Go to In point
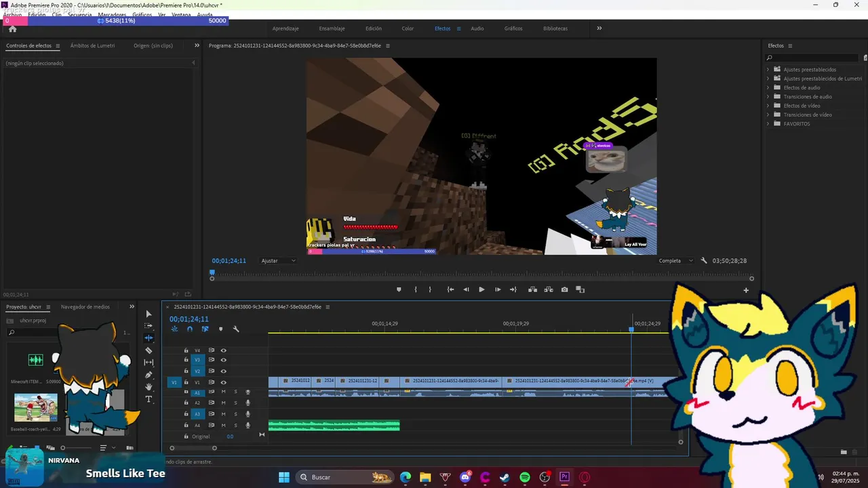The width and height of the screenshot is (868, 488). coord(450,289)
